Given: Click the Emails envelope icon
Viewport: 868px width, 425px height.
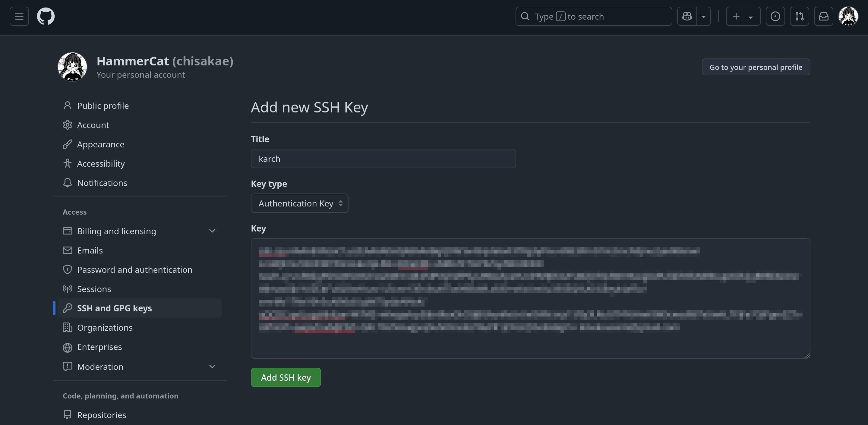Looking at the screenshot, I should (x=68, y=250).
